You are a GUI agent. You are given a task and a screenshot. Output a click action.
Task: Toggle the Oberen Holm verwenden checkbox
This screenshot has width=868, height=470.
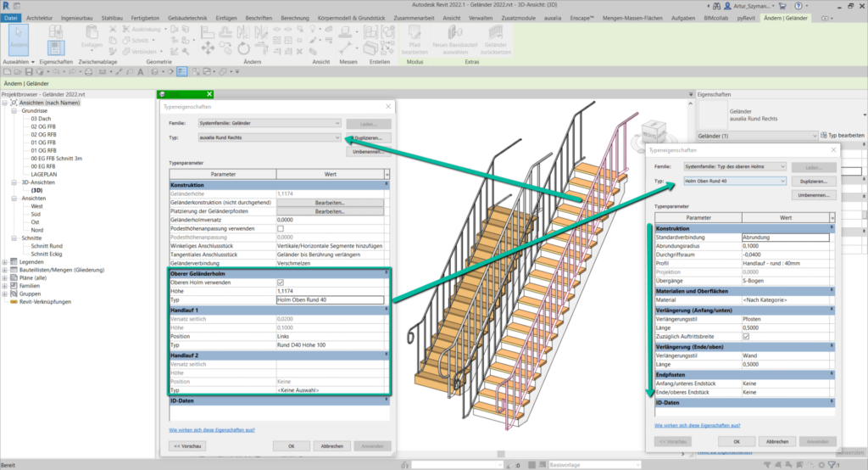(281, 283)
